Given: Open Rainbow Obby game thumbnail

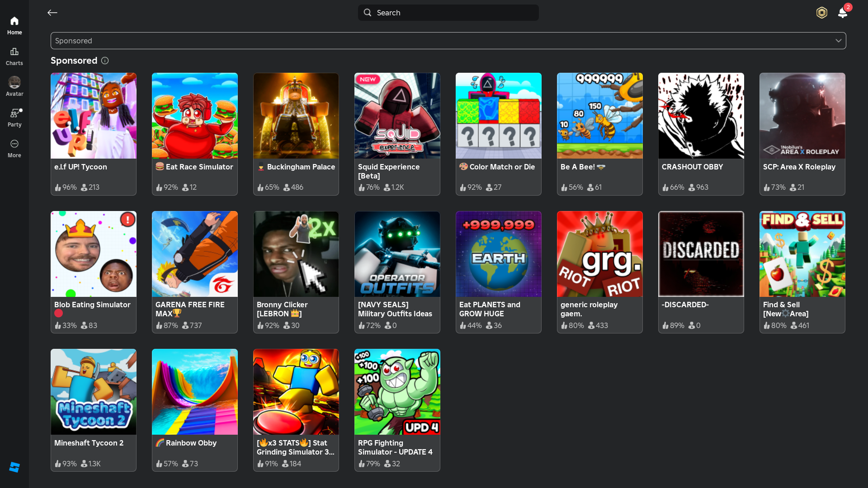Looking at the screenshot, I should pos(195,392).
